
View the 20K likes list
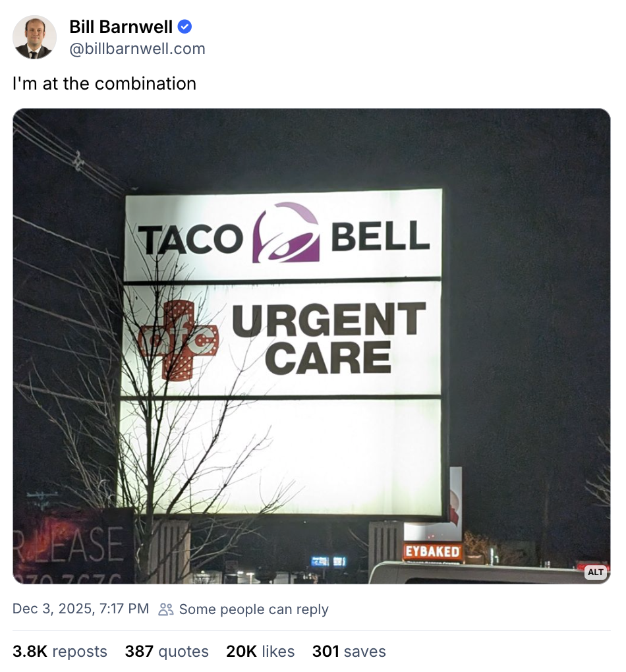click(260, 651)
